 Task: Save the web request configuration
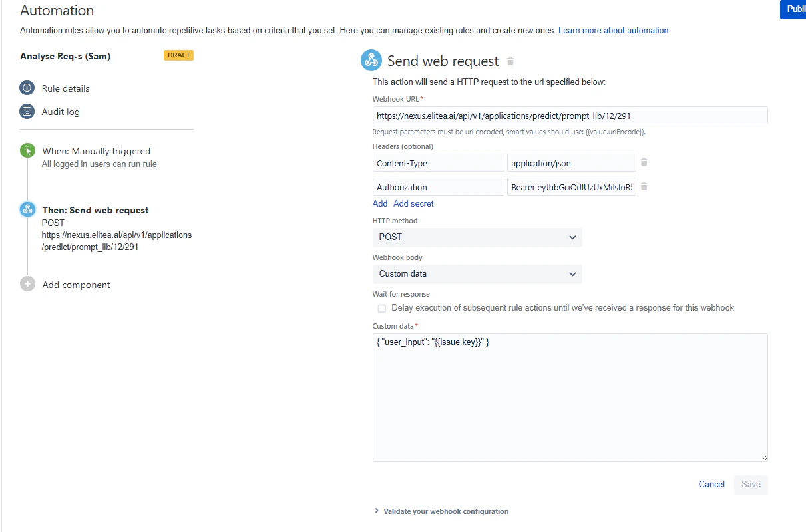(750, 484)
